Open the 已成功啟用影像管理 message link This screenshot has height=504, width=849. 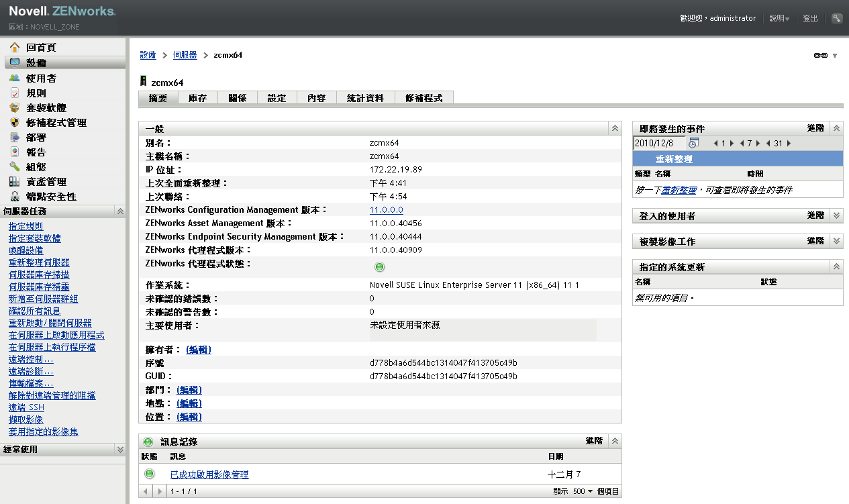coord(209,474)
